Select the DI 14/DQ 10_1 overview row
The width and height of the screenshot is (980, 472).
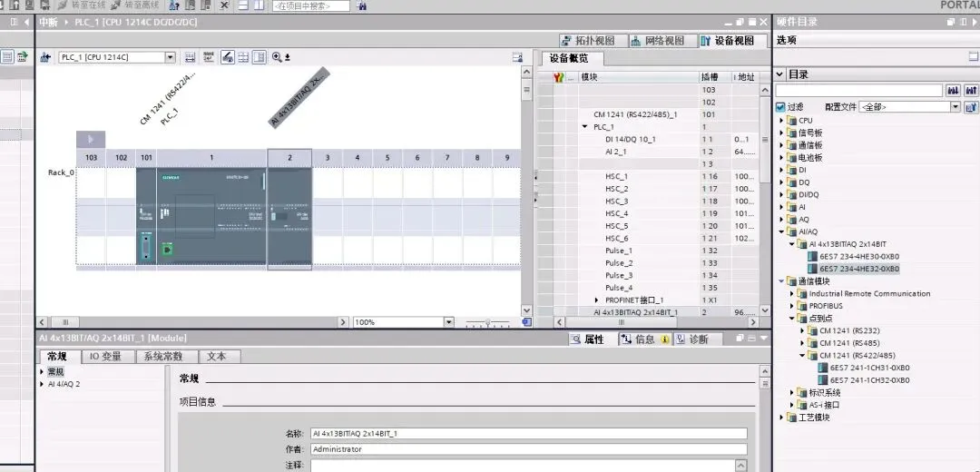coord(650,140)
